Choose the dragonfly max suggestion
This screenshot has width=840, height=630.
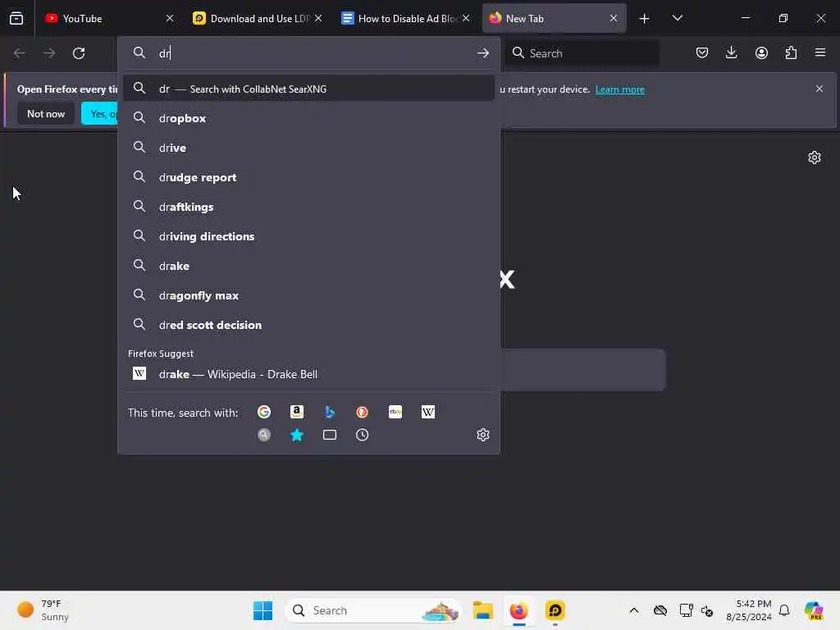[308, 295]
